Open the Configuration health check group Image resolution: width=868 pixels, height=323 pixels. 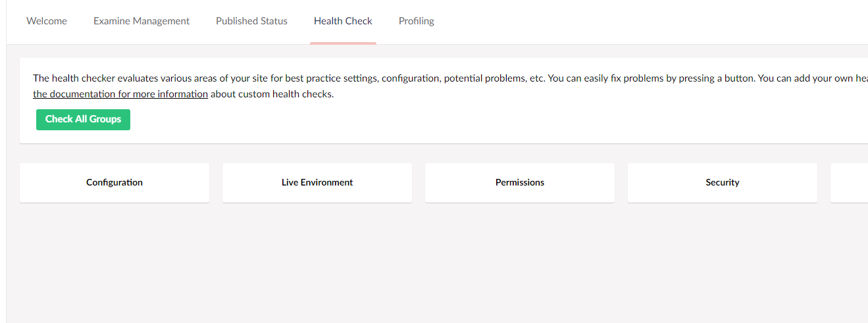[x=115, y=183]
